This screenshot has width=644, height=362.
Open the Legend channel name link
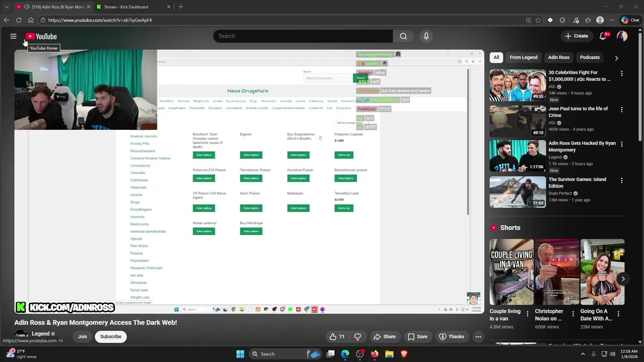[x=41, y=334]
